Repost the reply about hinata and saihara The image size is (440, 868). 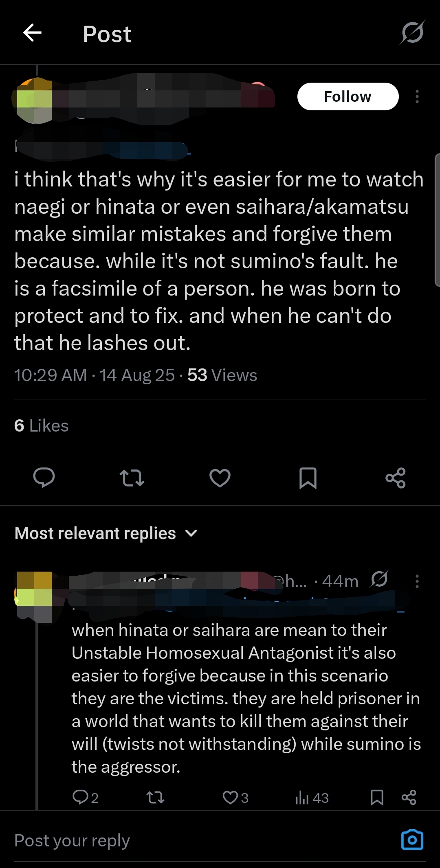pyautogui.click(x=155, y=797)
